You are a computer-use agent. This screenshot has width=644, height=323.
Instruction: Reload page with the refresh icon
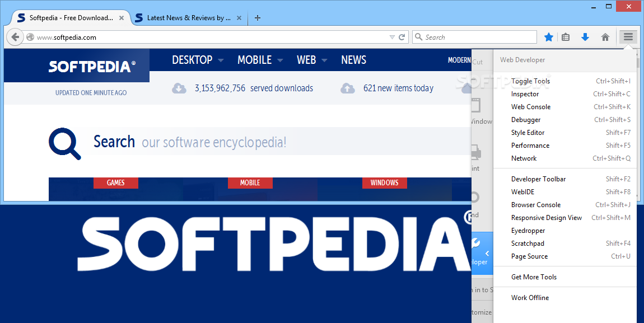click(x=402, y=37)
